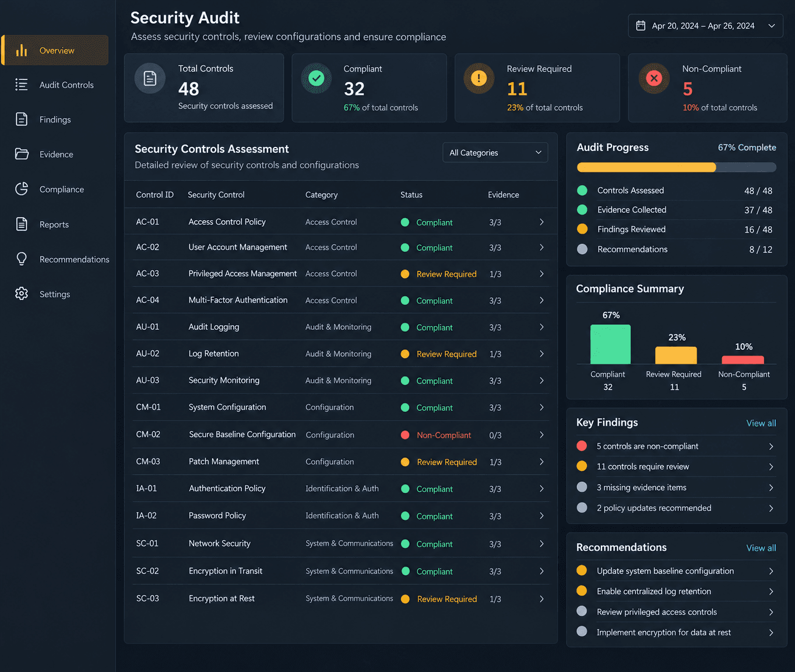Viewport: 795px width, 672px height.
Task: Expand the AU-02 Log Retention row chevron
Action: (541, 354)
